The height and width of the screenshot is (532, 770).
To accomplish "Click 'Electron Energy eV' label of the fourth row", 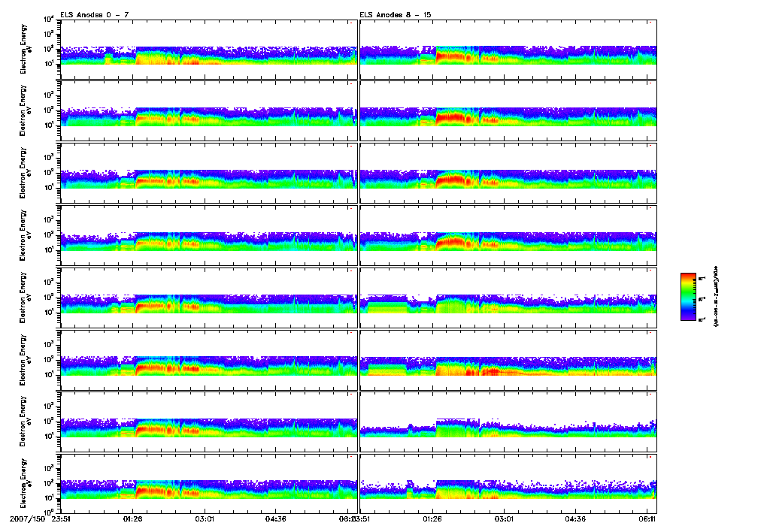I will (26, 236).
